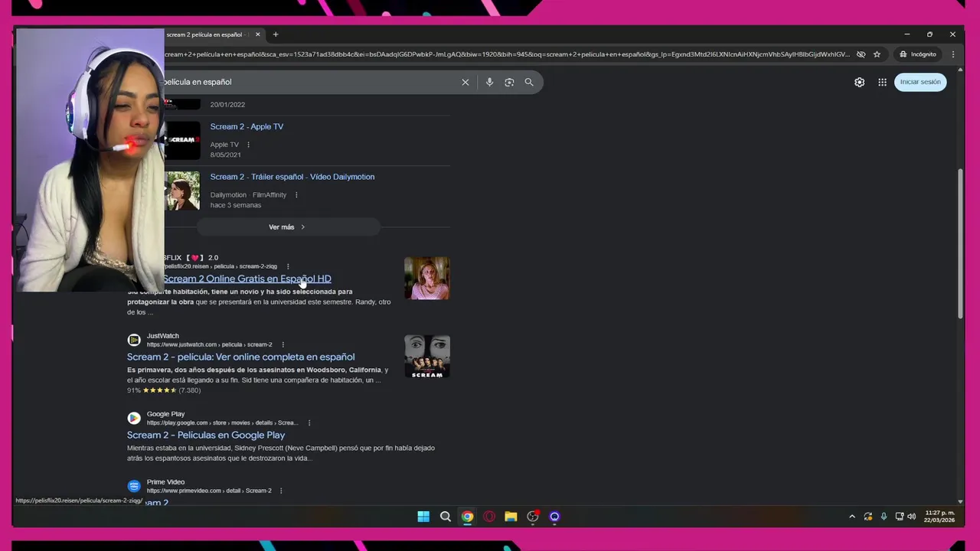The height and width of the screenshot is (551, 980).
Task: Select the scream 2 película en español tab
Action: click(x=205, y=34)
